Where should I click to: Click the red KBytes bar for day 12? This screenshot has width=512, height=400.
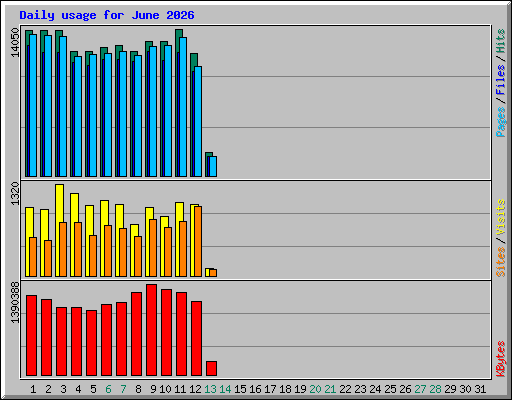(x=196, y=338)
